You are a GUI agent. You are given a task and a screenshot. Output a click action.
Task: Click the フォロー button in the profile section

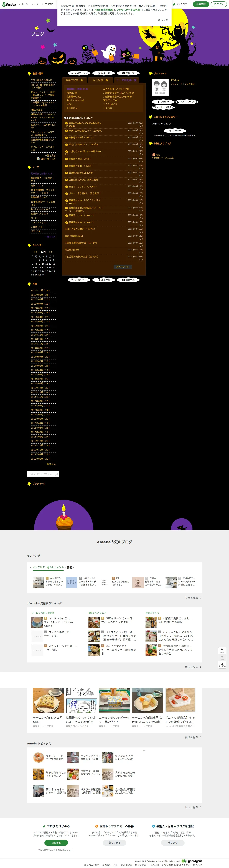point(163,101)
